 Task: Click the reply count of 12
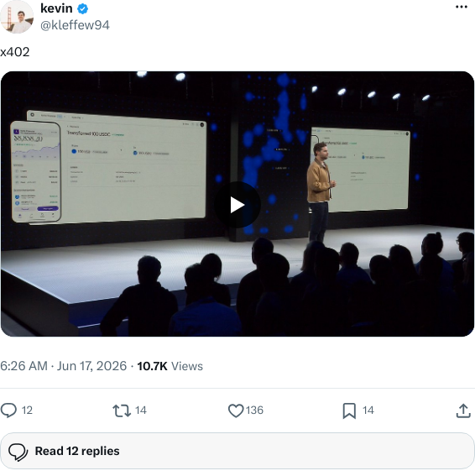[27, 411]
